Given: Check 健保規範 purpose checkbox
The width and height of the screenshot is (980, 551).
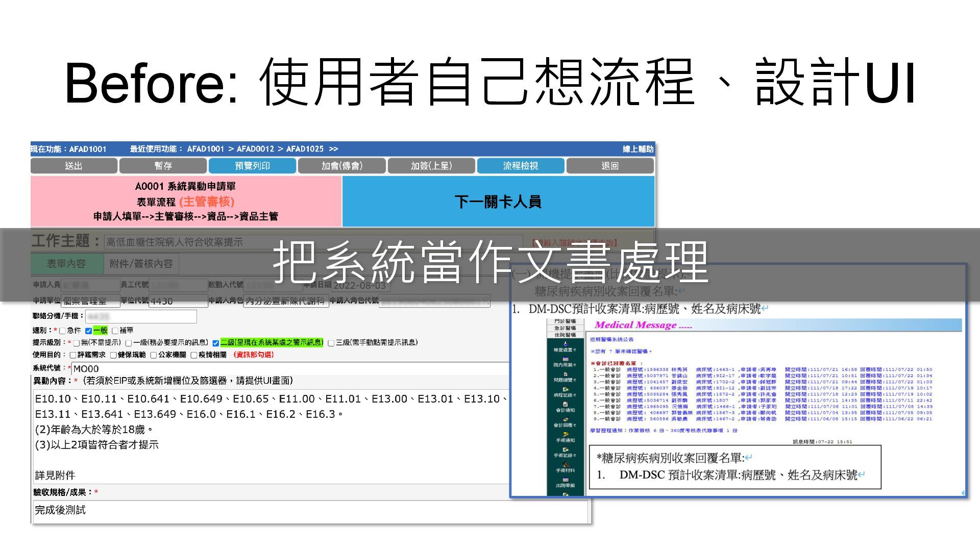Looking at the screenshot, I should (x=113, y=355).
